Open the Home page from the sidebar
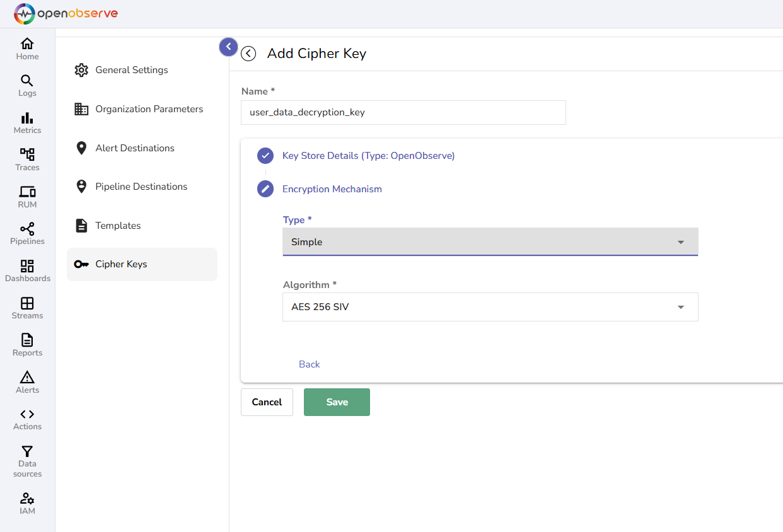This screenshot has width=783, height=532. pyautogui.click(x=27, y=49)
